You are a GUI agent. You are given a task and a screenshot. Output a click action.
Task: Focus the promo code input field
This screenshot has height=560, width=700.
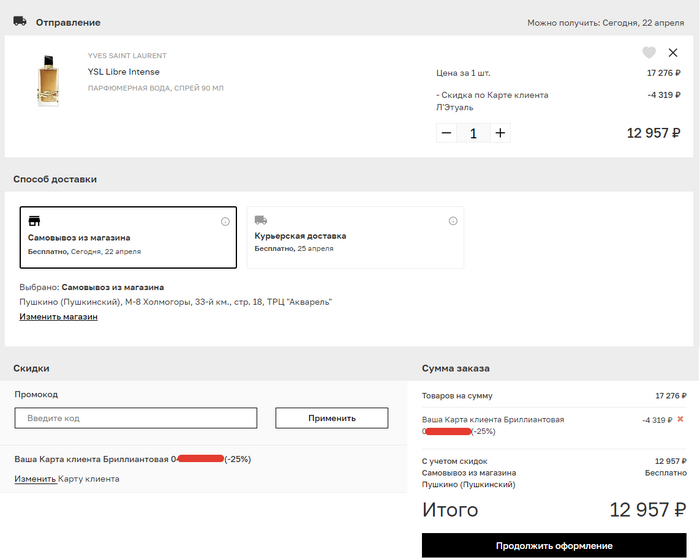pos(135,418)
